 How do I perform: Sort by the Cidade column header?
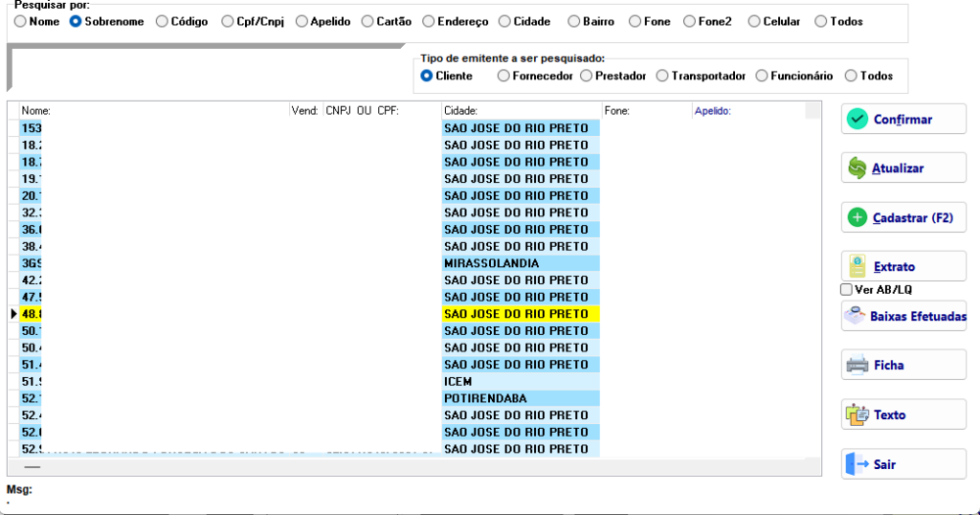point(460,111)
